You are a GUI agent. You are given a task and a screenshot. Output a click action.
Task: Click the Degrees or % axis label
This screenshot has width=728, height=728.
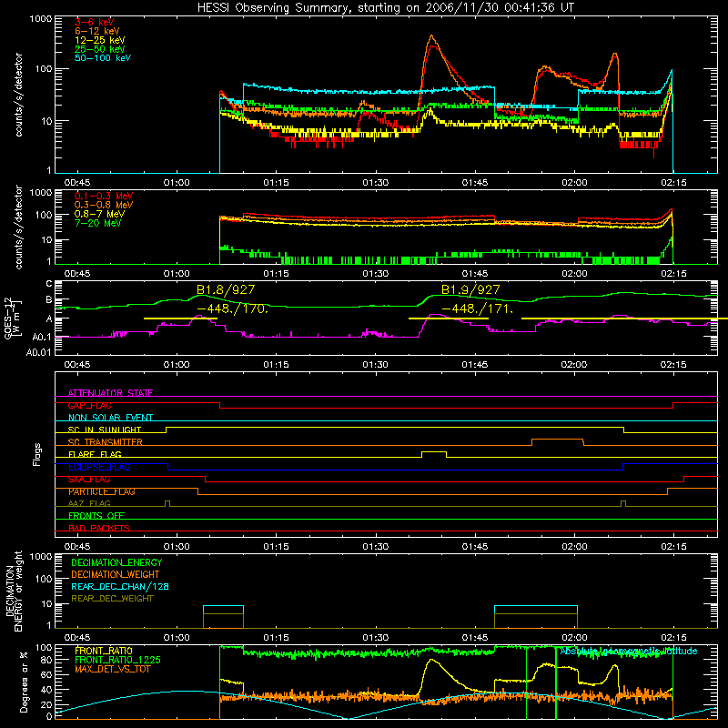tap(25, 682)
